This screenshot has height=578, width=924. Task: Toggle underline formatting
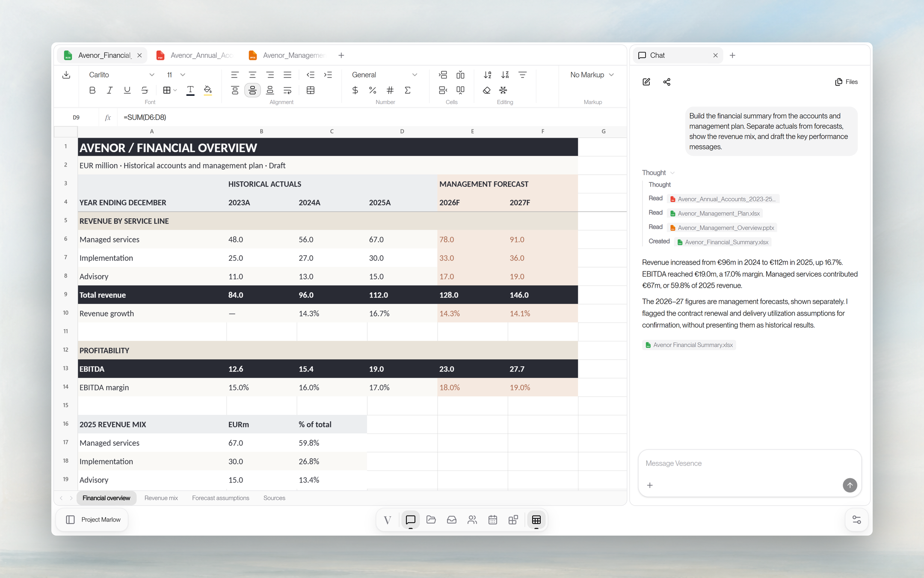[127, 90]
